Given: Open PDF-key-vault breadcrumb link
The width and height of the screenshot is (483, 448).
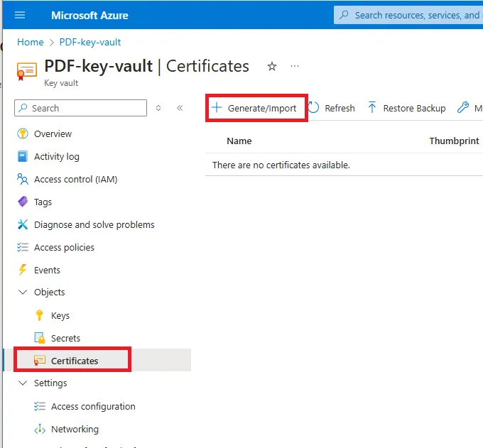Looking at the screenshot, I should (x=90, y=42).
